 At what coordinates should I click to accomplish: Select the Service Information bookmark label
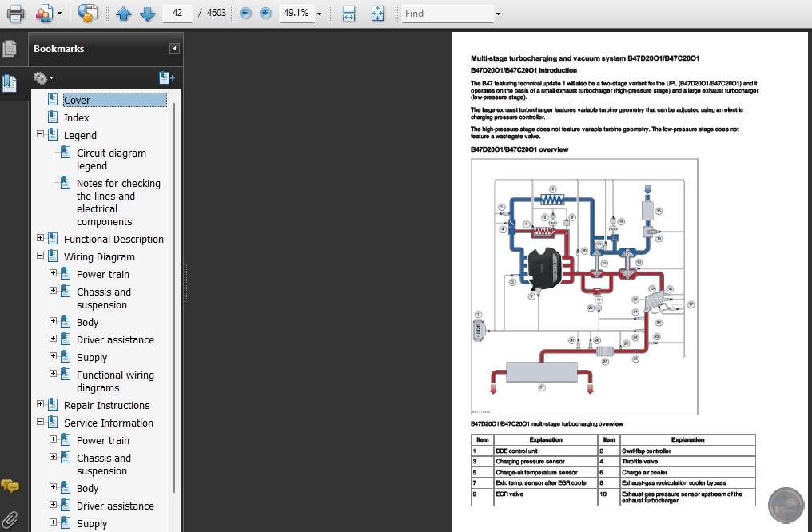coord(108,423)
